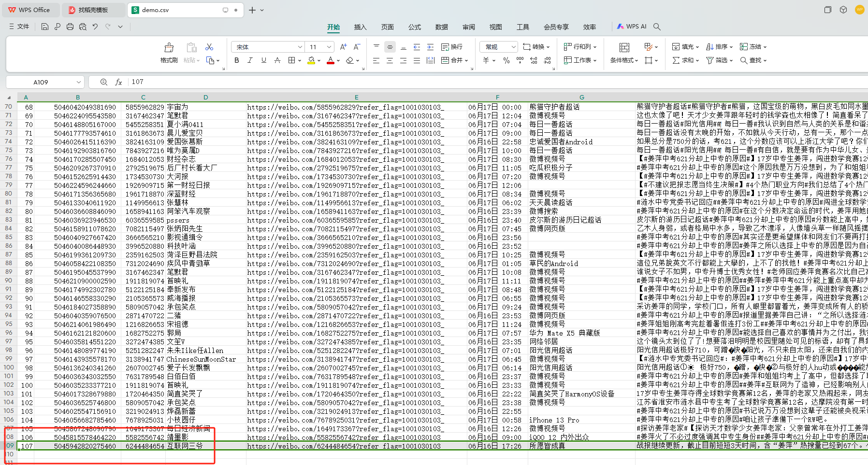Toggle Bold formatting
The height and width of the screenshot is (465, 868).
point(236,60)
